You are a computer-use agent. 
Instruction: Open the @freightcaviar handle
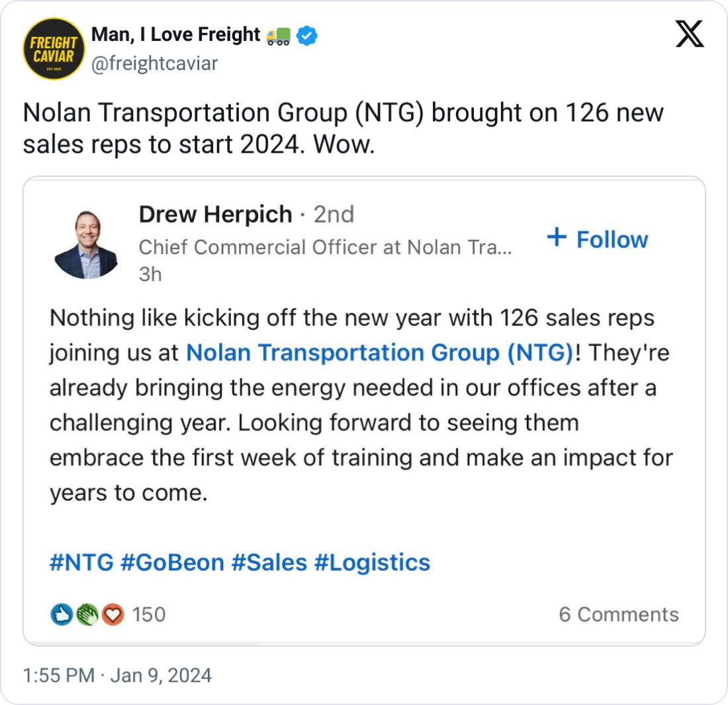tap(154, 63)
